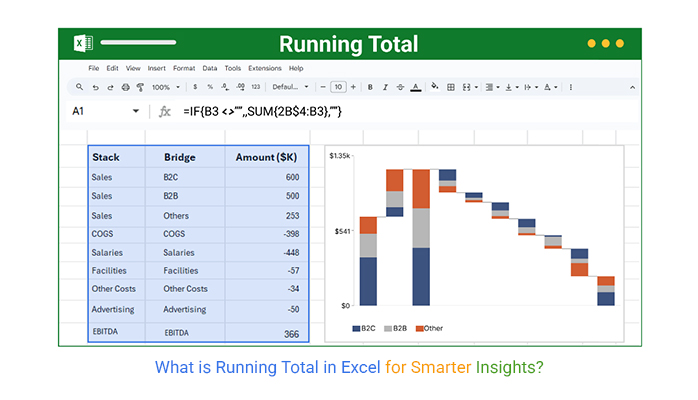The image size is (698, 400).
Task: Open the Extensions menu
Action: (265, 68)
